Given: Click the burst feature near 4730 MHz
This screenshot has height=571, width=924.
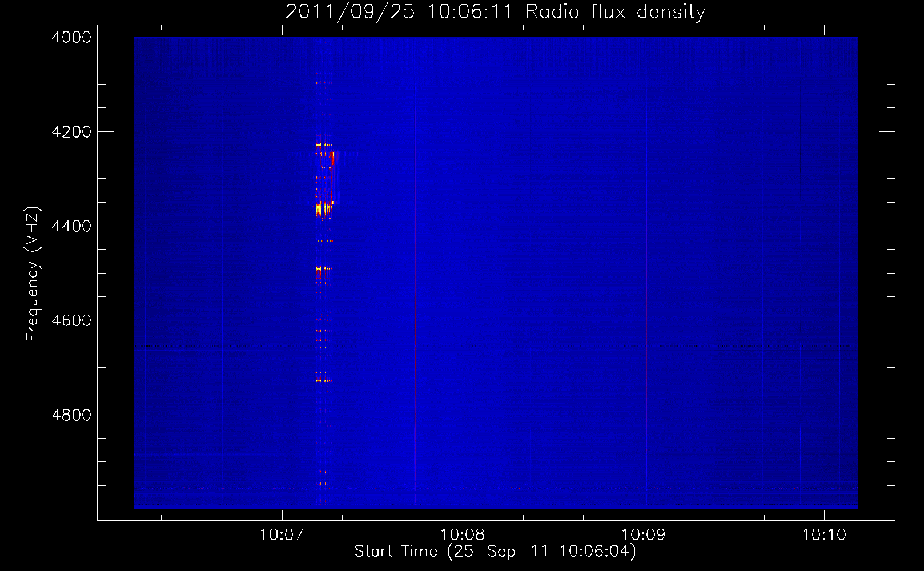Looking at the screenshot, I should point(323,381).
